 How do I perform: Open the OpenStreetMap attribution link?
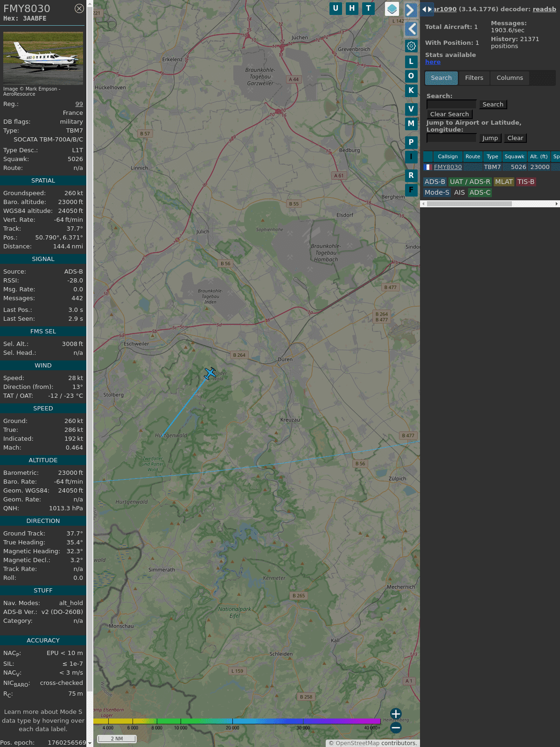pos(357,743)
